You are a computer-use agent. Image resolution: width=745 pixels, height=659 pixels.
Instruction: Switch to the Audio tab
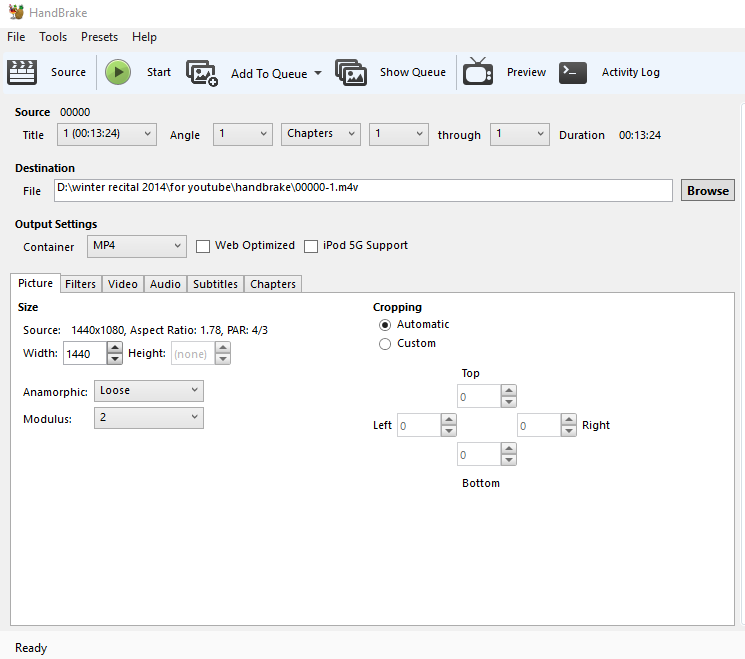tap(165, 284)
